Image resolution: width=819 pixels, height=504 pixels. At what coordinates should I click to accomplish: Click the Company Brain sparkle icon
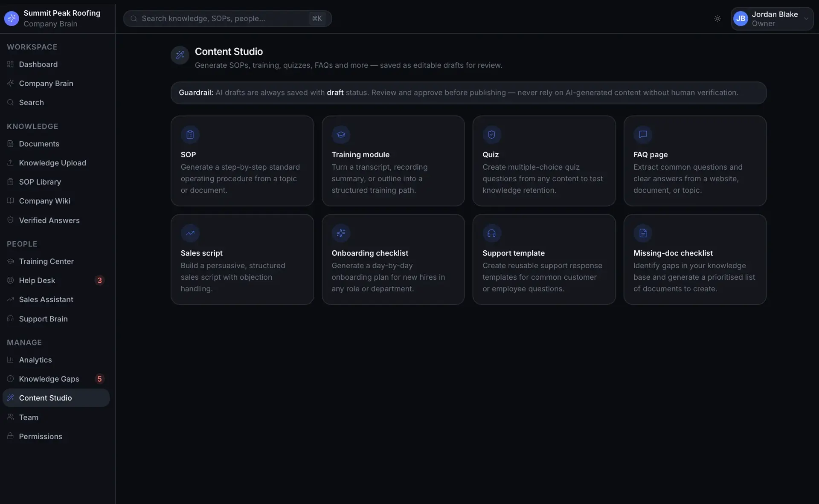[x=10, y=84]
